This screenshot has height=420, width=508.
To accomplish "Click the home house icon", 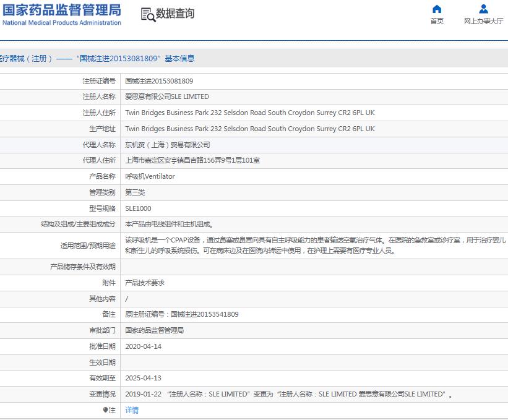I will 437,9.
